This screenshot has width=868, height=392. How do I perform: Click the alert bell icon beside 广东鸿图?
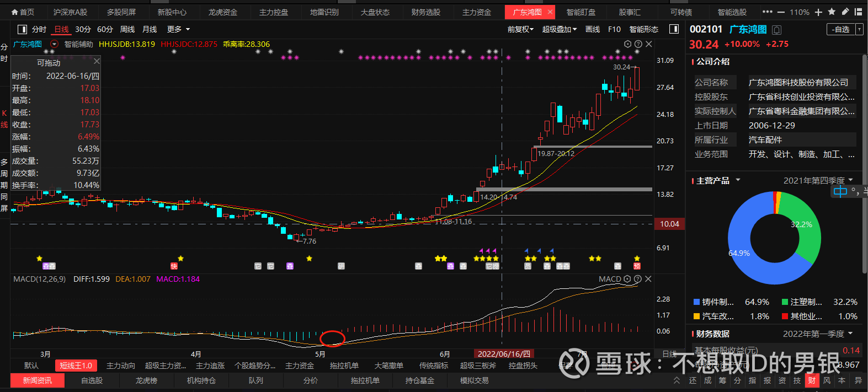(777, 30)
